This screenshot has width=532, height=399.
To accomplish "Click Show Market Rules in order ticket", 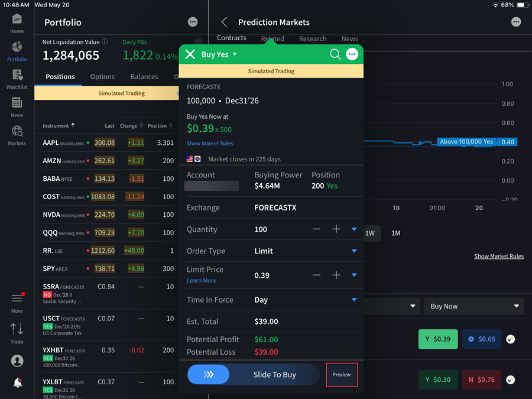I will [x=210, y=143].
